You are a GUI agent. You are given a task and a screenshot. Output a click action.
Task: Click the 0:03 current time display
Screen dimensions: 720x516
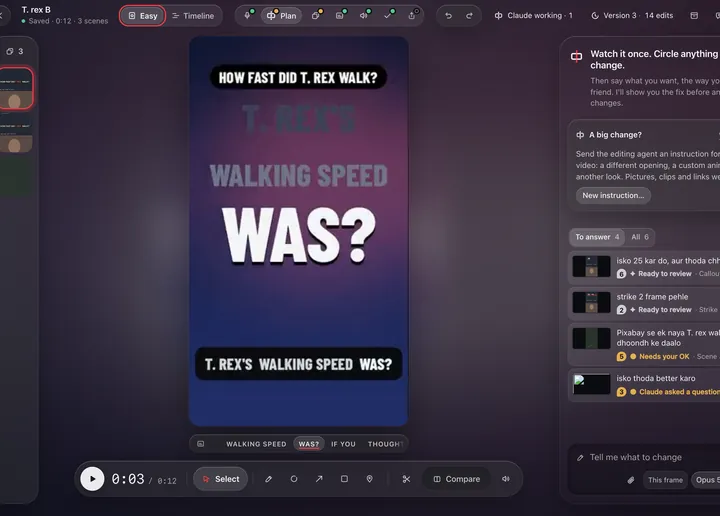coord(128,479)
